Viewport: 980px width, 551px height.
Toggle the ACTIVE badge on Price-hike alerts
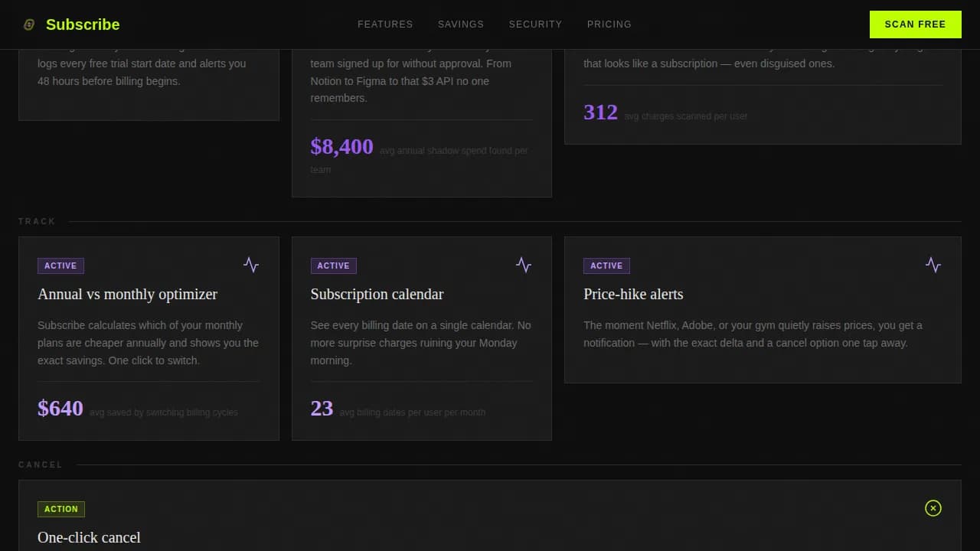pyautogui.click(x=606, y=266)
